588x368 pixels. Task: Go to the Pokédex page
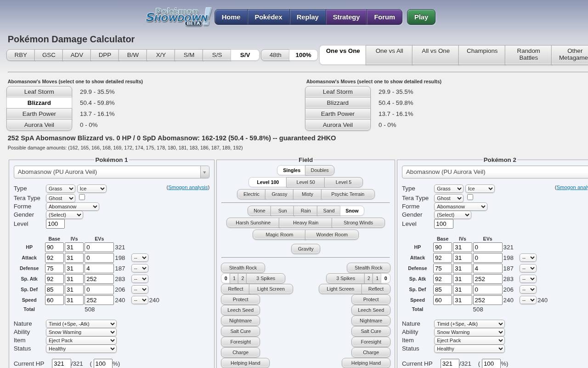click(x=268, y=17)
